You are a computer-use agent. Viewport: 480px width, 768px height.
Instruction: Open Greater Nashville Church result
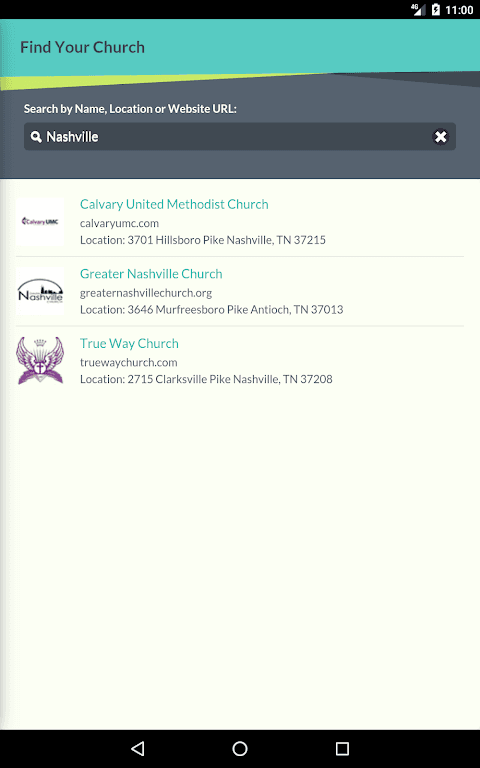coord(151,274)
